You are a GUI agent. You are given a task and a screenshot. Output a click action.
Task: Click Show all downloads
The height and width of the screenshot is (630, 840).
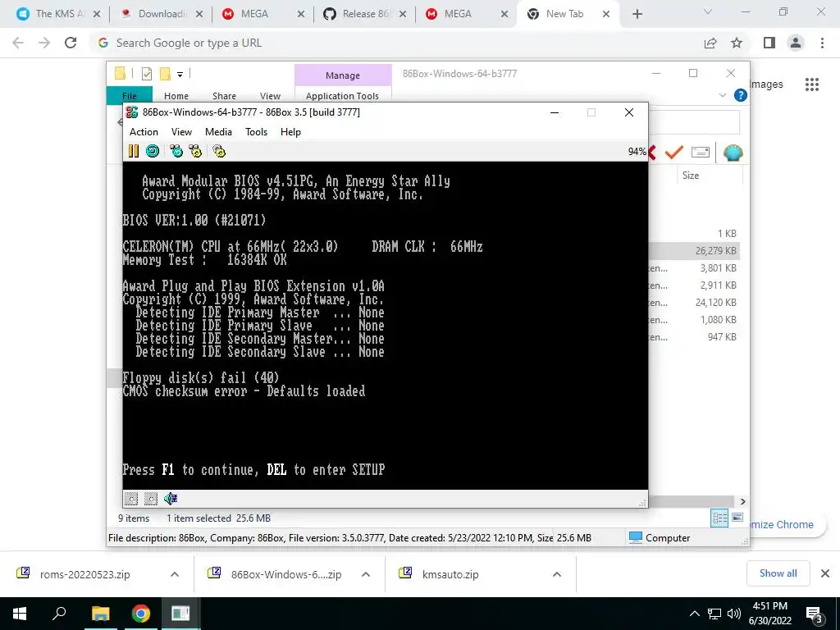(x=778, y=573)
